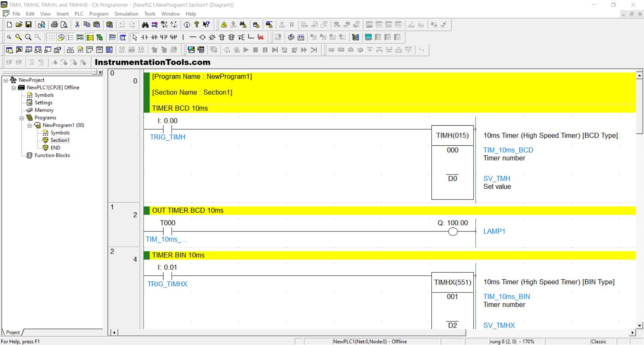
Task: Open the File menu
Action: click(16, 14)
